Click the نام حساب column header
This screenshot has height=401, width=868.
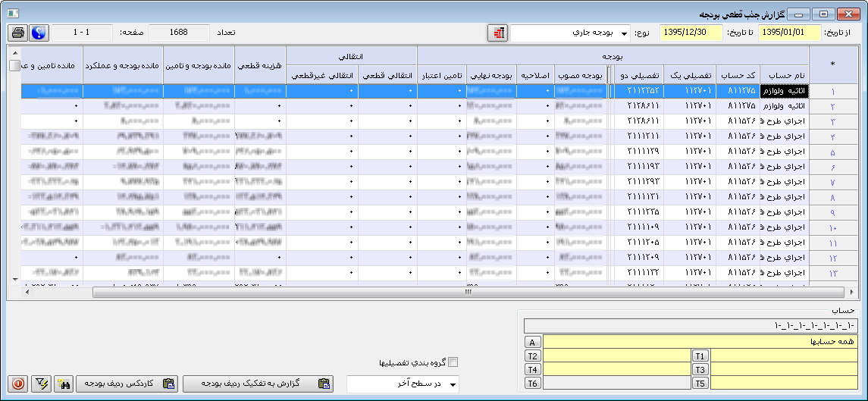point(784,76)
